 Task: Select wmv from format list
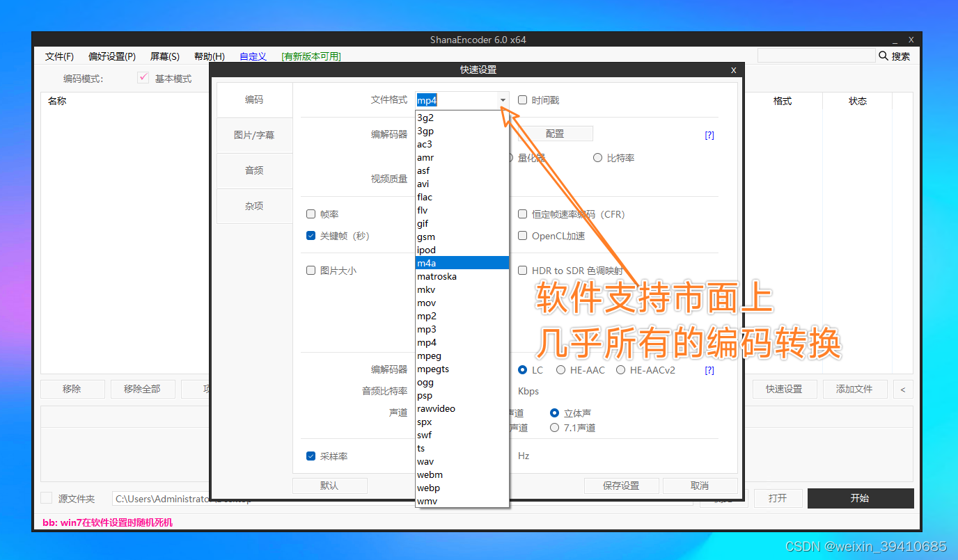(462, 501)
